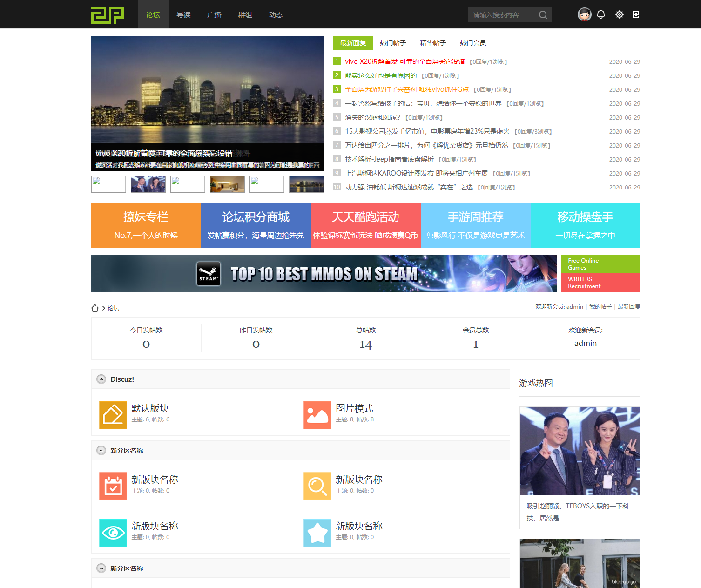Click the blue star forum icon
The image size is (701, 588).
317,533
